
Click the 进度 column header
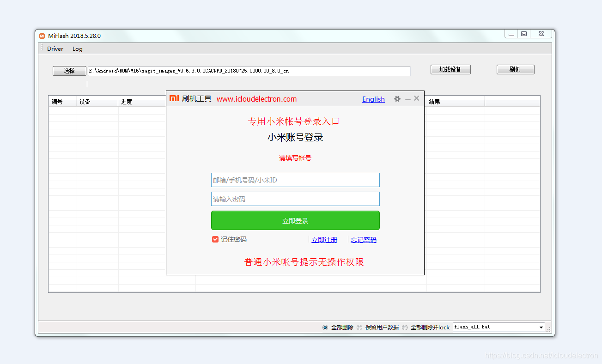[x=143, y=102]
